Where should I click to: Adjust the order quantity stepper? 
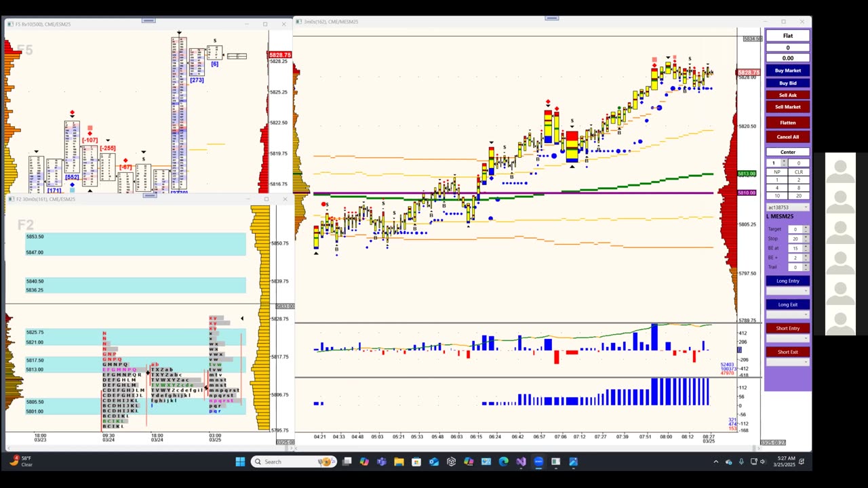click(x=784, y=163)
